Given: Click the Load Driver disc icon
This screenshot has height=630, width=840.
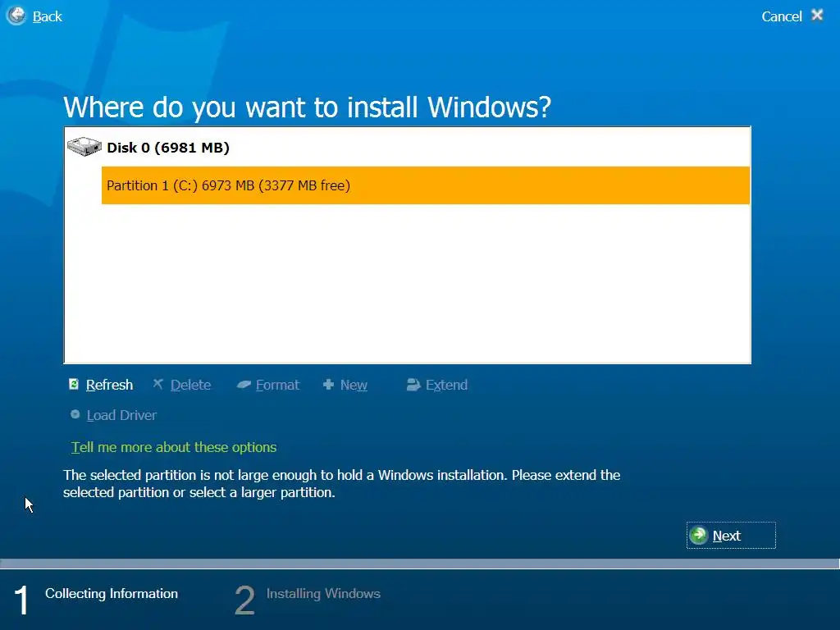Looking at the screenshot, I should pyautogui.click(x=75, y=414).
